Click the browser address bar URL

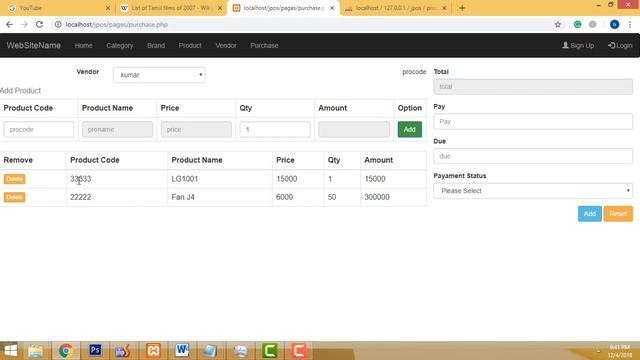pos(117,24)
